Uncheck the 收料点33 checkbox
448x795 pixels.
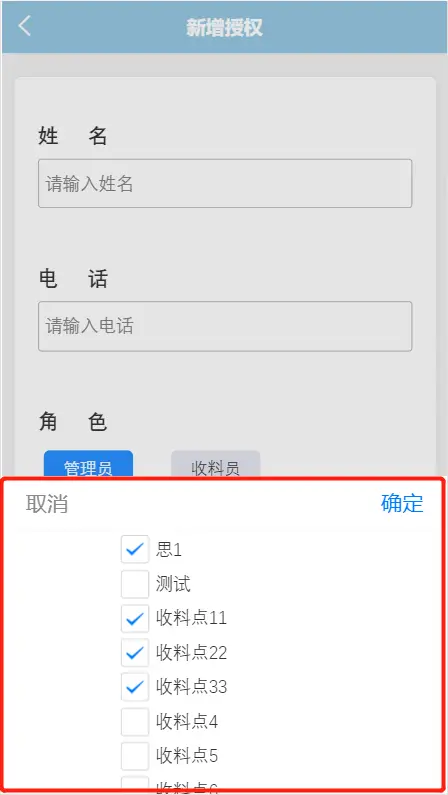135,687
